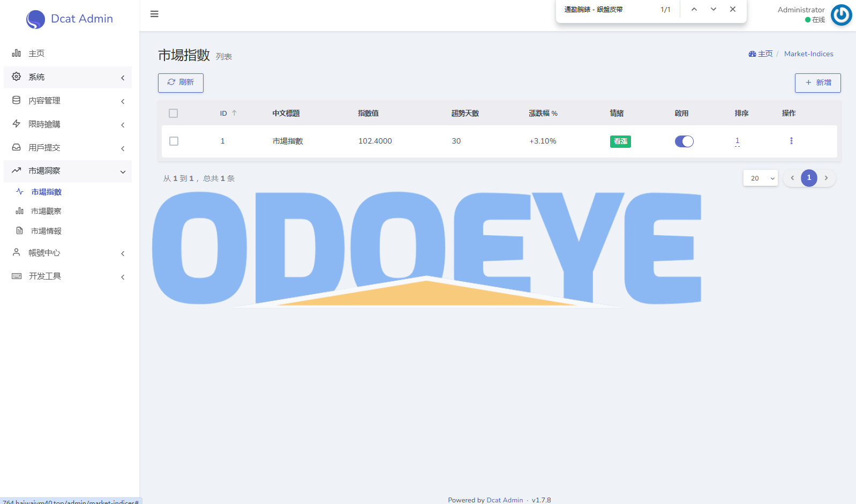
Task: Click the breadcrumb dashboard icon
Action: (752, 54)
